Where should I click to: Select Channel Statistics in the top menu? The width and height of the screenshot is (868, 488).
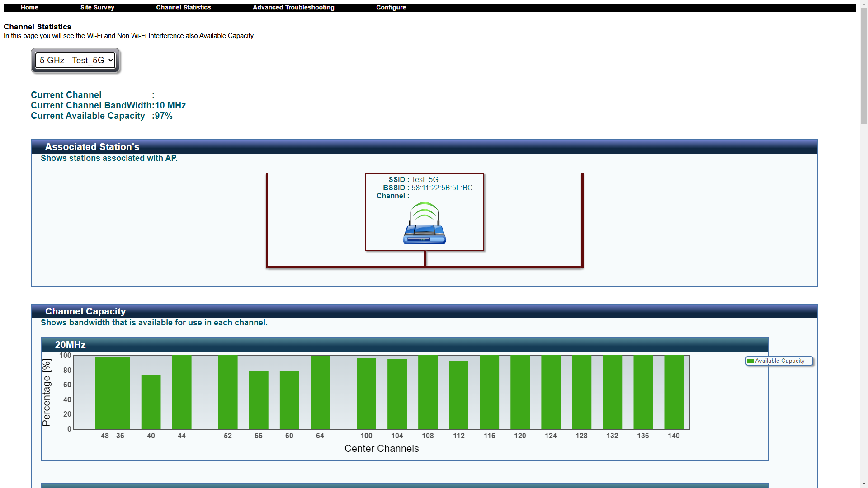184,8
